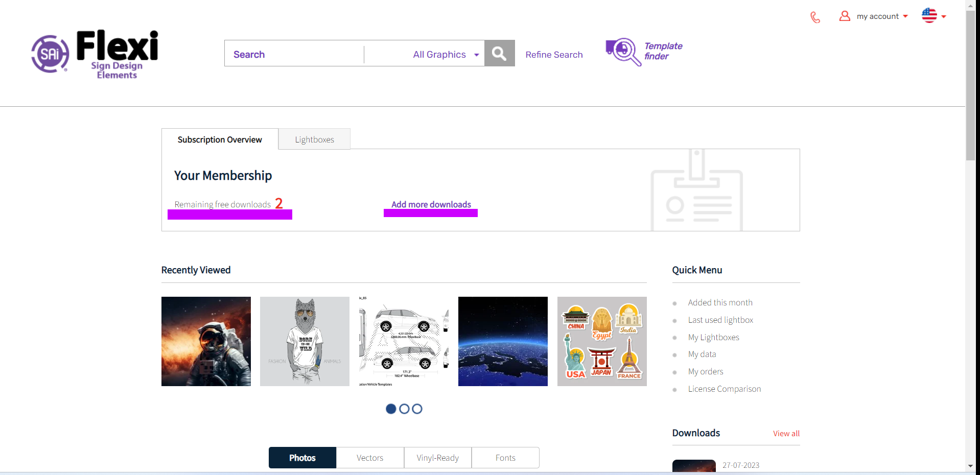Screen dimensions: 980x475
Task: Open the License Comparison page
Action: coord(724,389)
